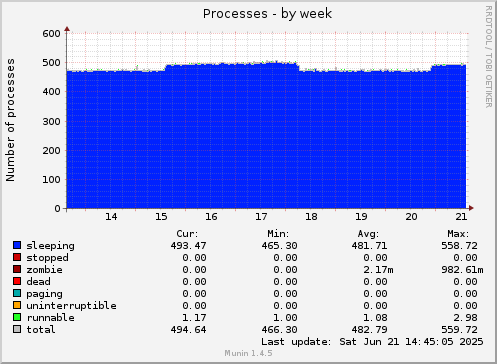Click the 'stopped' legend label
Screen dimensions: 497x364
47,258
